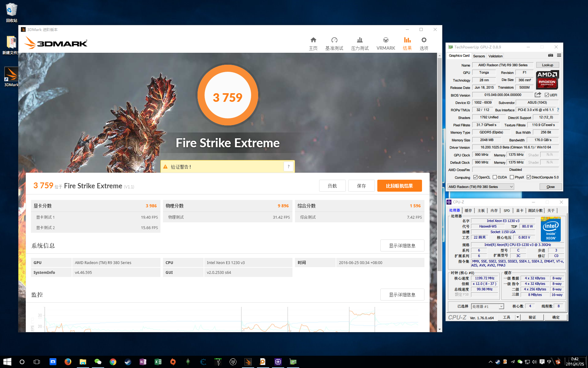Click the Intel Xeon logo in CPU-Z
This screenshot has height=368, width=588.
pos(551,229)
